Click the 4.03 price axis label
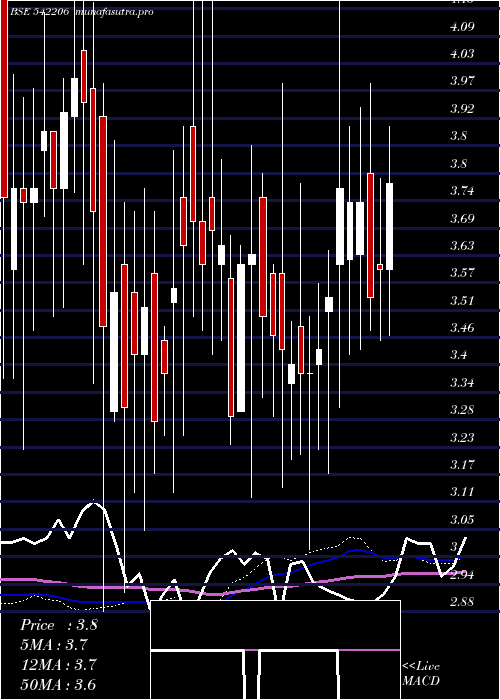The image size is (500, 700). (462, 54)
